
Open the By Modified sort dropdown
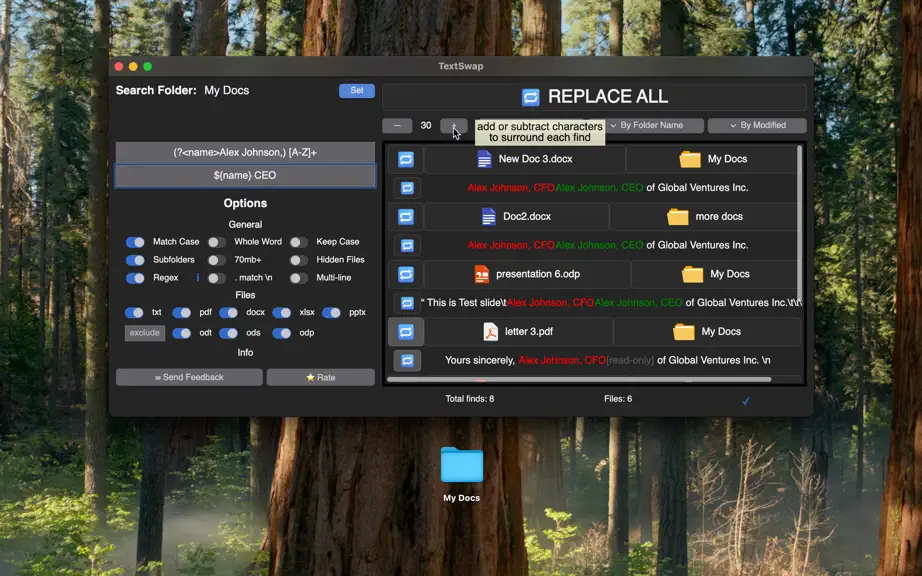pyautogui.click(x=757, y=125)
